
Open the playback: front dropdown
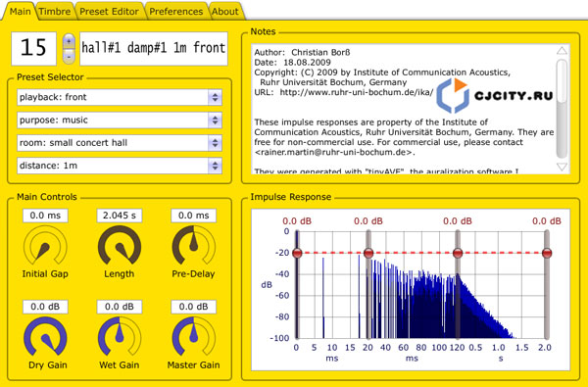coord(120,98)
